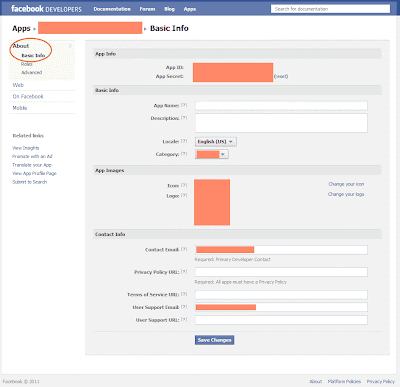Focus the Privacy Policy URL field
Image resolution: width=400 pixels, height=387 pixels.
[x=281, y=272]
